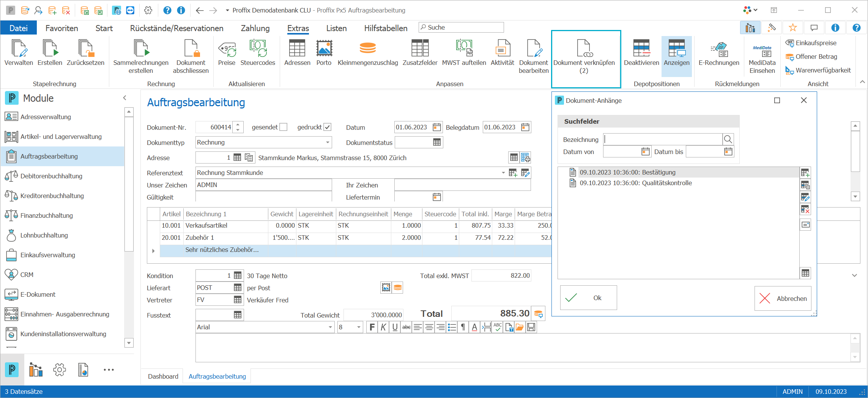Toggle the gesendet checkbox
This screenshot has height=398, width=868.
pyautogui.click(x=283, y=127)
